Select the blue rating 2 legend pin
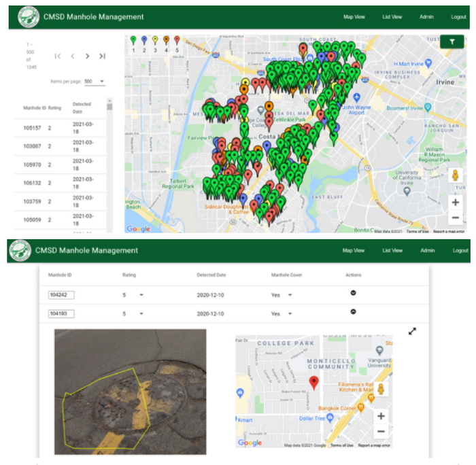476x465 pixels. click(144, 41)
